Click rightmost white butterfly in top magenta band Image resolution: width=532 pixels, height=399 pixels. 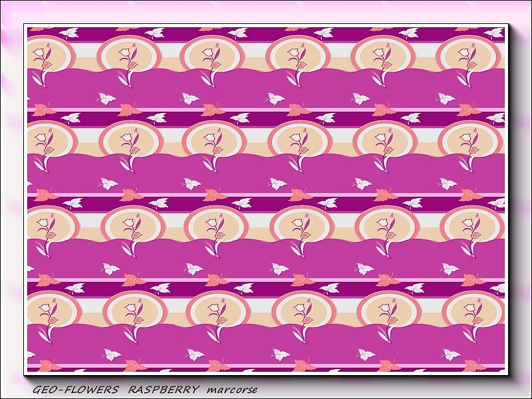445,99
